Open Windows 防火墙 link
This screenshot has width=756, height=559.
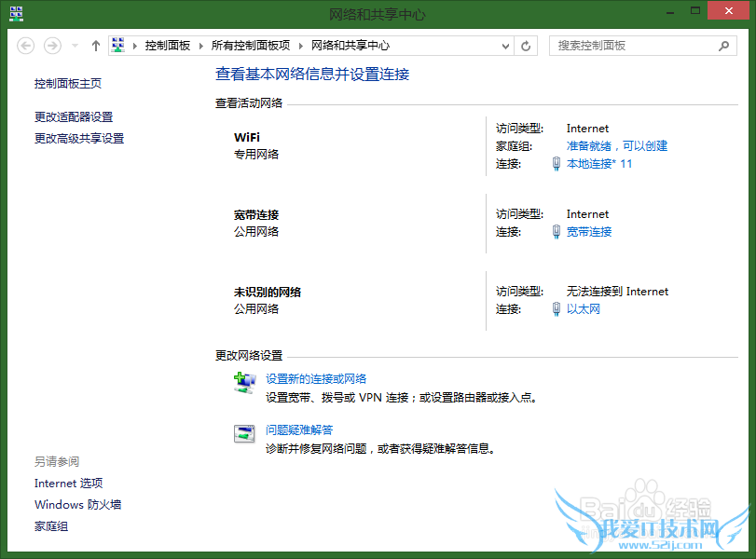78,505
